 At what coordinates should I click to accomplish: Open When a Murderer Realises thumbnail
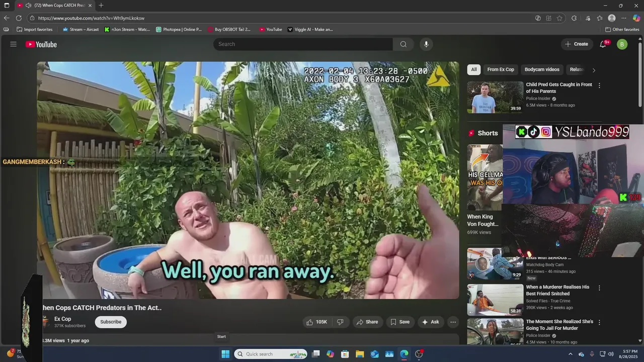pyautogui.click(x=495, y=300)
